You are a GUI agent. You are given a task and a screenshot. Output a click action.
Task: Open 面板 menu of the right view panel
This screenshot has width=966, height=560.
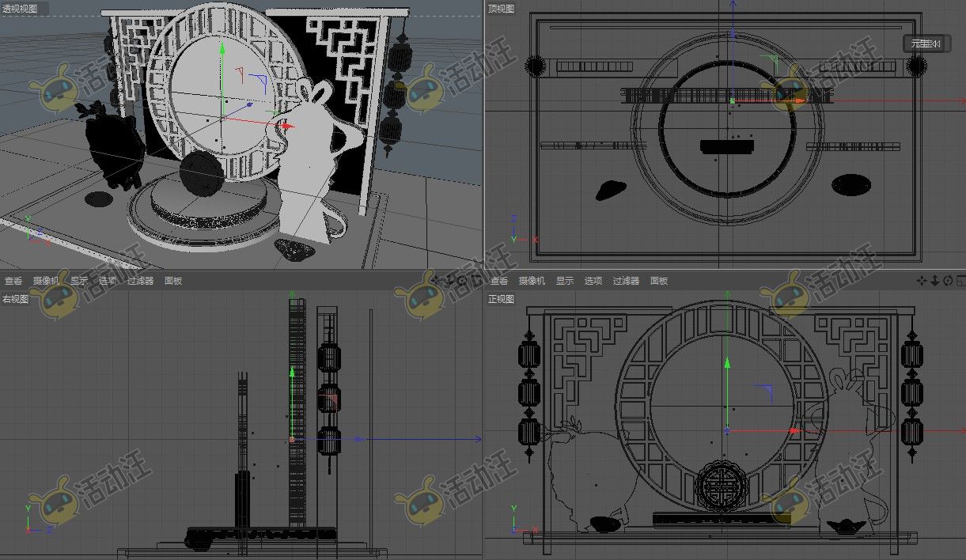pyautogui.click(x=173, y=281)
